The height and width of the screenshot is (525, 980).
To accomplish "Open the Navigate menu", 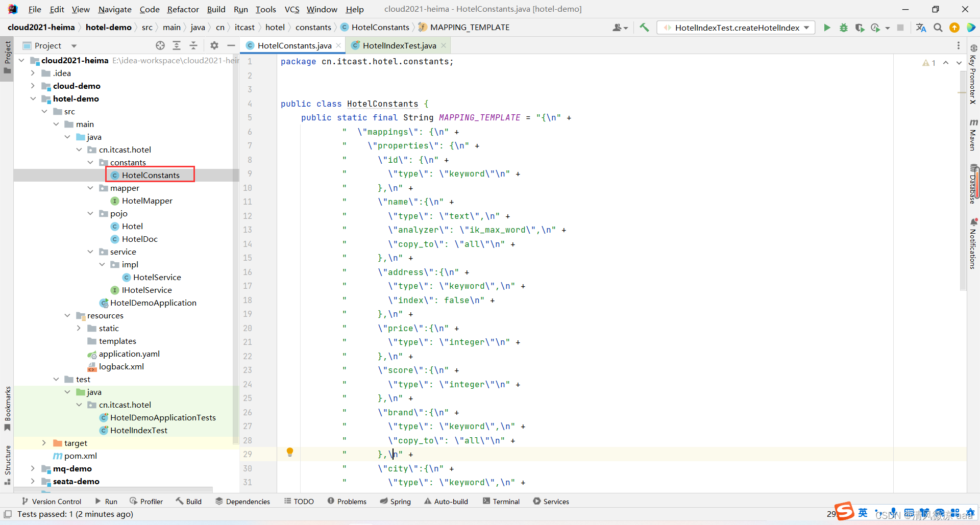I will coord(115,9).
